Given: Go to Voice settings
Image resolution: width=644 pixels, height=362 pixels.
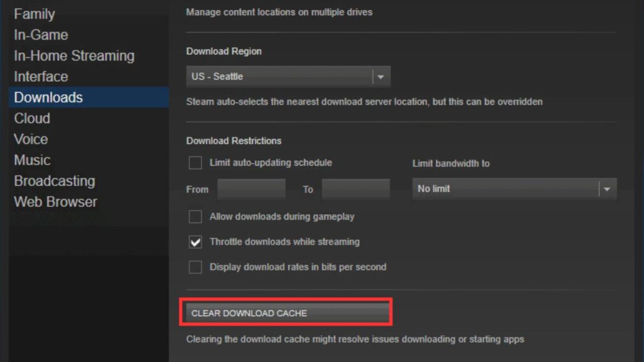Looking at the screenshot, I should pos(30,139).
